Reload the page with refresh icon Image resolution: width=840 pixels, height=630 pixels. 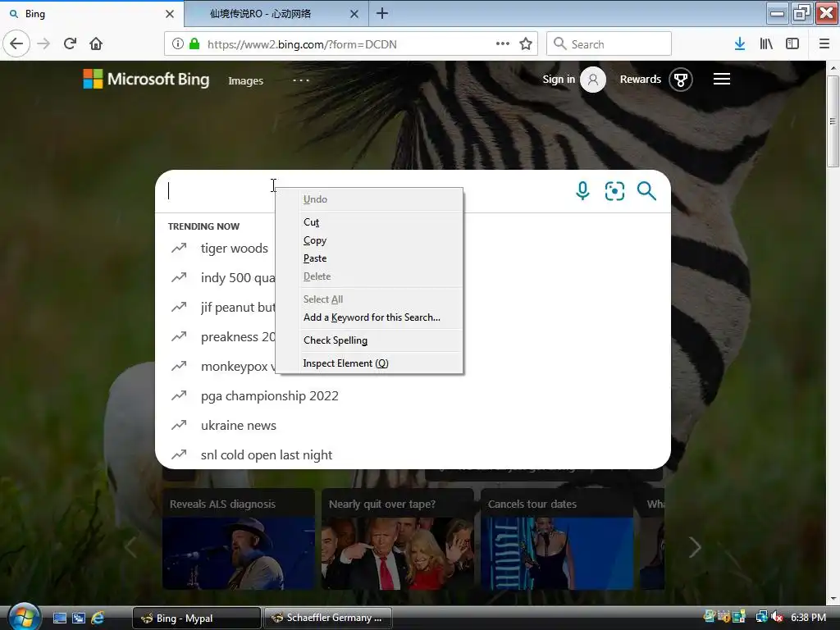[x=70, y=43]
